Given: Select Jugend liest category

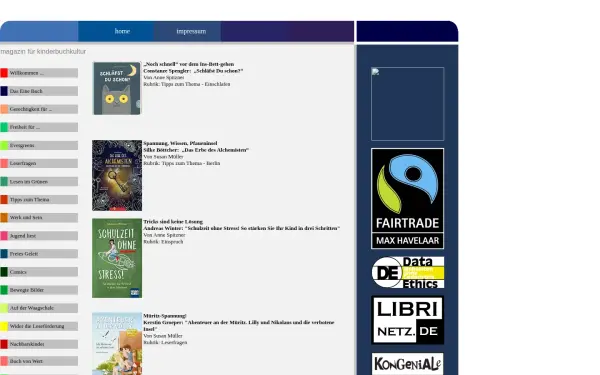Looking at the screenshot, I should click(39, 236).
